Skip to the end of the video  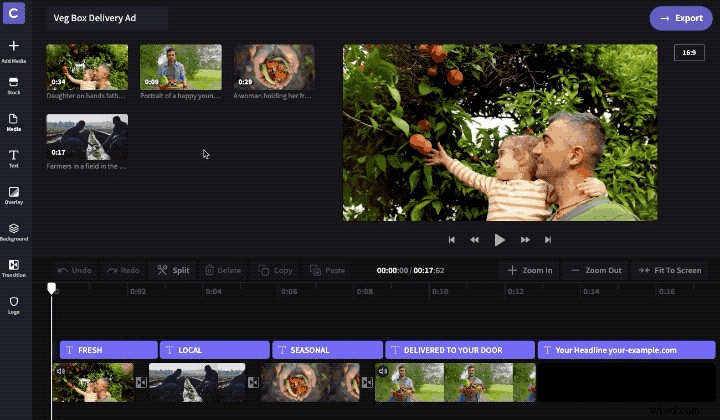pos(548,240)
